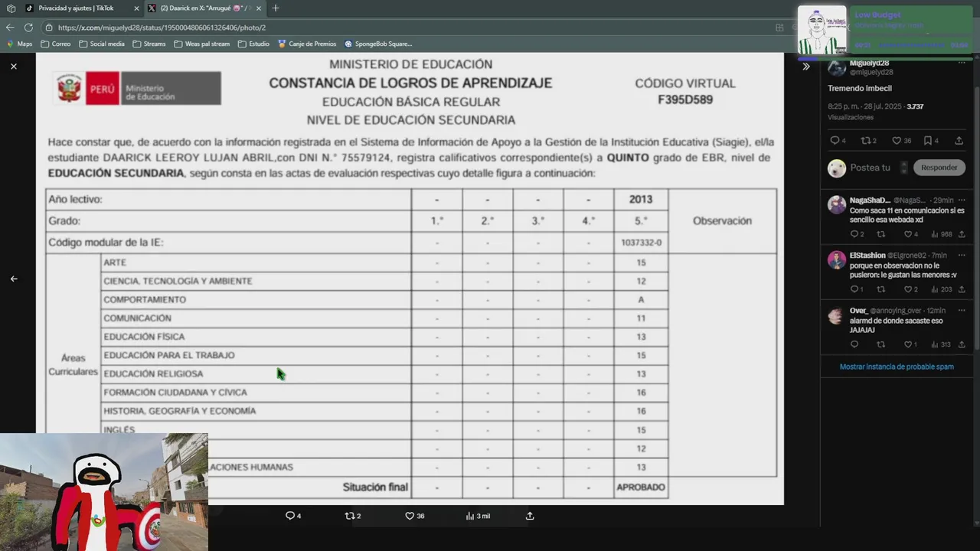This screenshot has width=980, height=551.
Task: Click the Responder button
Action: pyautogui.click(x=939, y=168)
